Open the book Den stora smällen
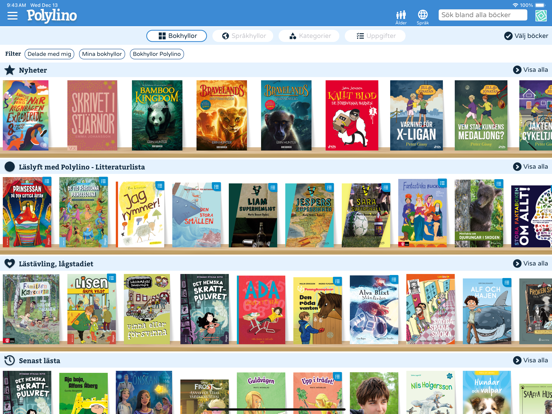The image size is (552, 414). click(197, 214)
